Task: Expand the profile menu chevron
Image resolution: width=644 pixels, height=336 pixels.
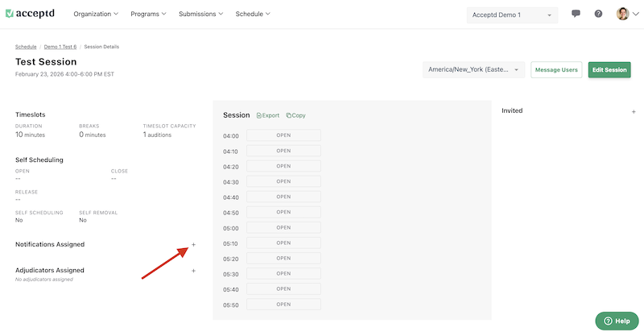Action: tap(635, 14)
